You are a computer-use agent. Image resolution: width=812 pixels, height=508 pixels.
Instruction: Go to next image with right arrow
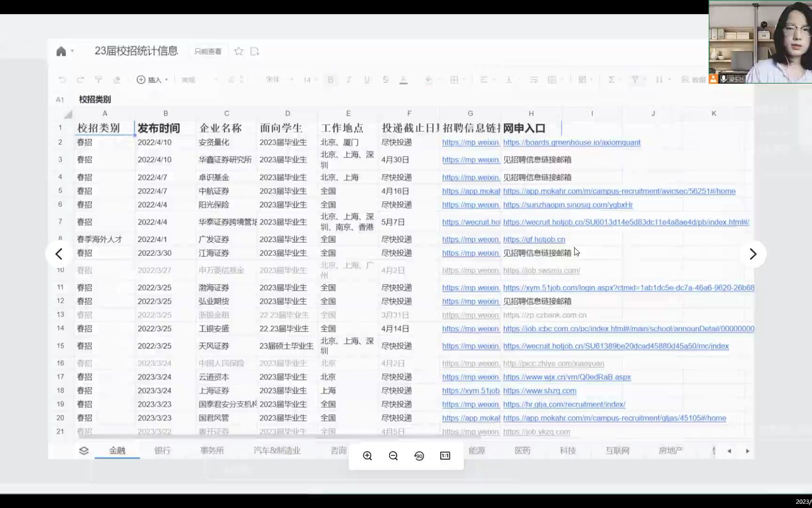pyautogui.click(x=753, y=254)
